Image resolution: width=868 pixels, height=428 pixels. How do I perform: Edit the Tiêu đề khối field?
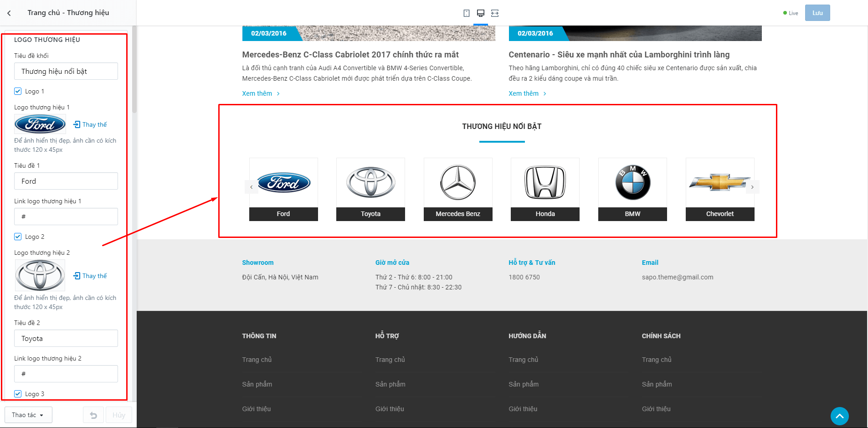66,71
